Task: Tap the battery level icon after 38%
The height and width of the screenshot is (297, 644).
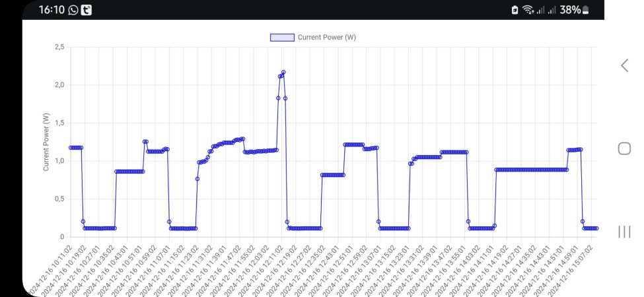Action: [x=585, y=10]
